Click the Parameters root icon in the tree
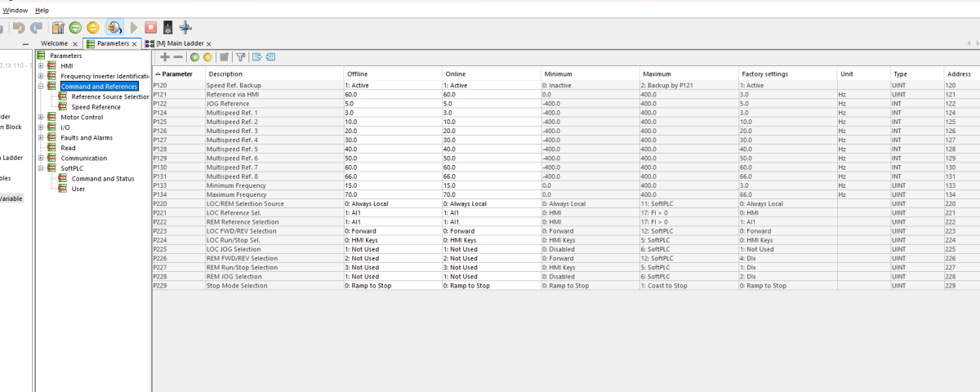This screenshot has width=980, height=392. click(x=41, y=56)
